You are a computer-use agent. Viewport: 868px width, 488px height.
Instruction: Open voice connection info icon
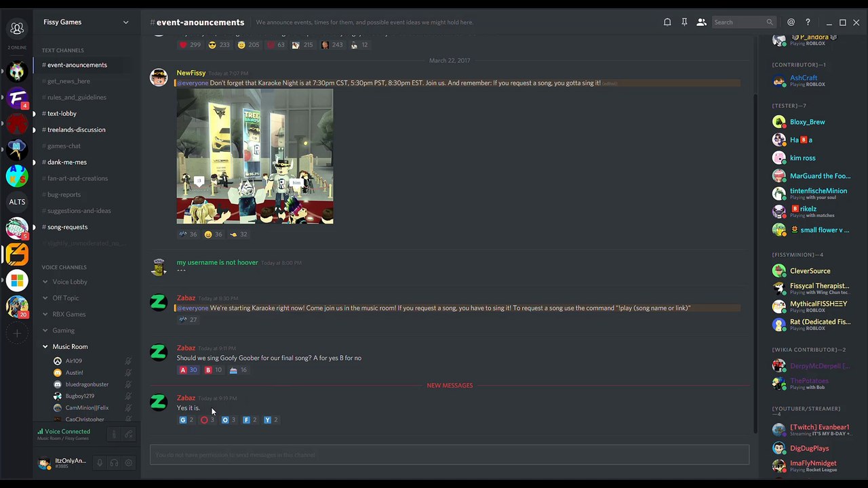[x=114, y=434]
